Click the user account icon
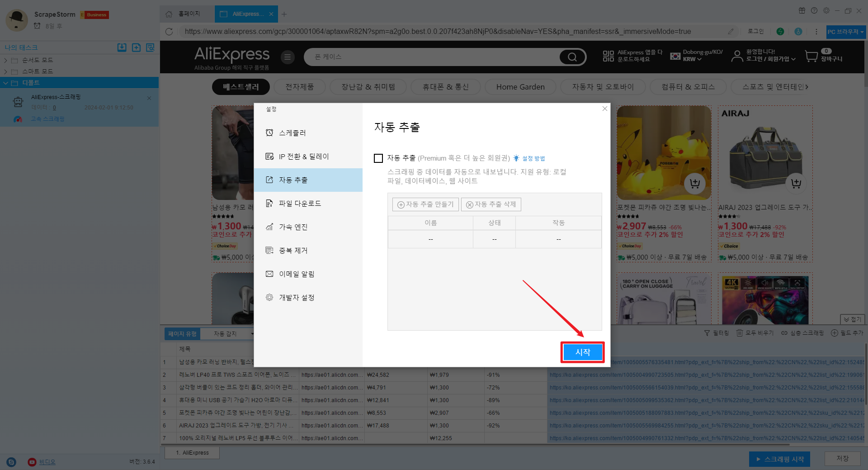 pyautogui.click(x=737, y=56)
